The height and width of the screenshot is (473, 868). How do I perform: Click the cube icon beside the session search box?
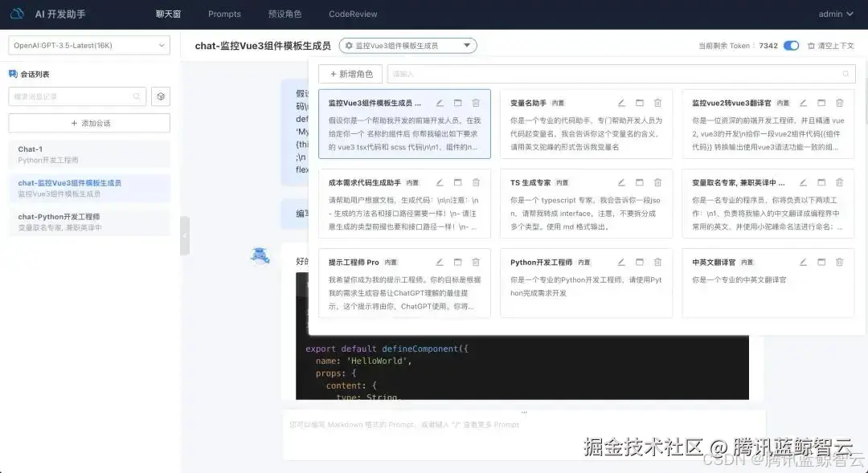pos(160,96)
